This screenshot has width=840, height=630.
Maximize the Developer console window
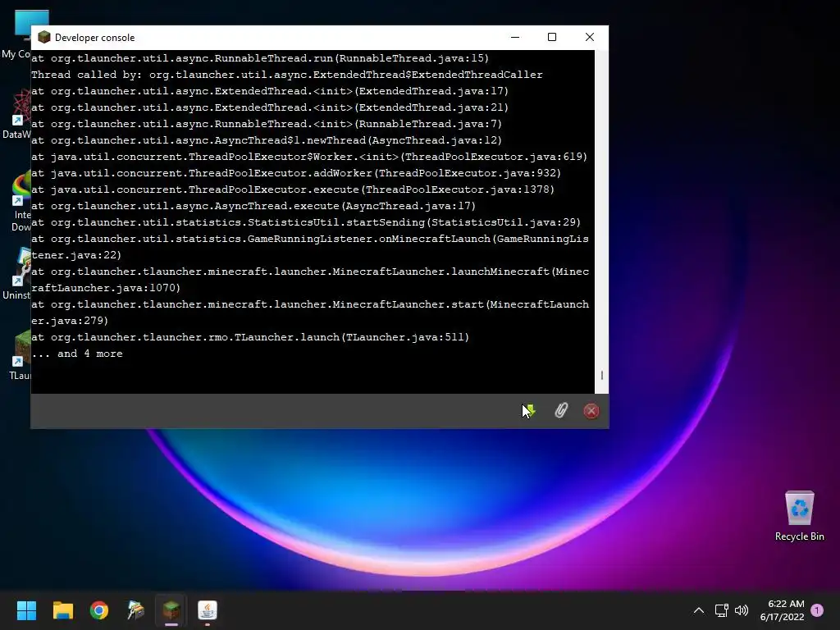(552, 37)
